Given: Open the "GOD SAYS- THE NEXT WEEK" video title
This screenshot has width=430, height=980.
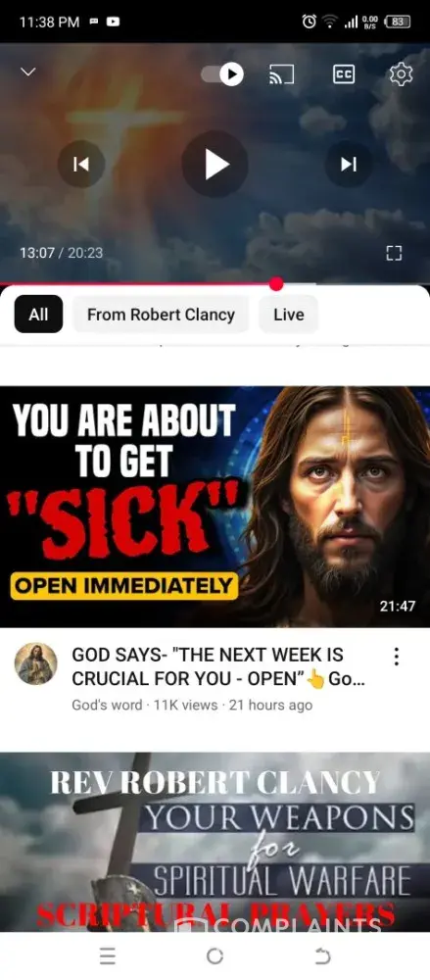Looking at the screenshot, I should 218,666.
